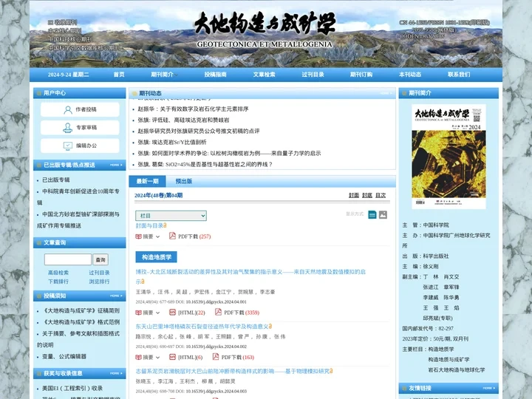This screenshot has width=532, height=399.
Task: Click HTML icon for 博孜–大北区域 article
Action: [x=172, y=312]
